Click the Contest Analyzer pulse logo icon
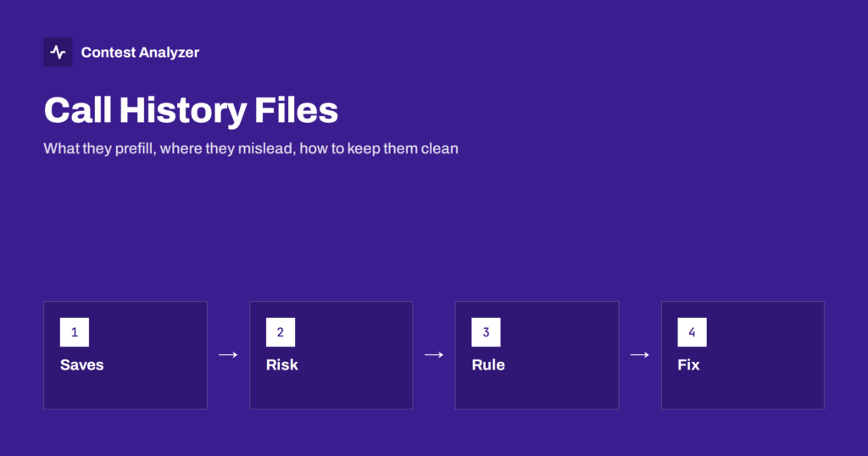Viewport: 868px width, 456px height. pyautogui.click(x=58, y=52)
